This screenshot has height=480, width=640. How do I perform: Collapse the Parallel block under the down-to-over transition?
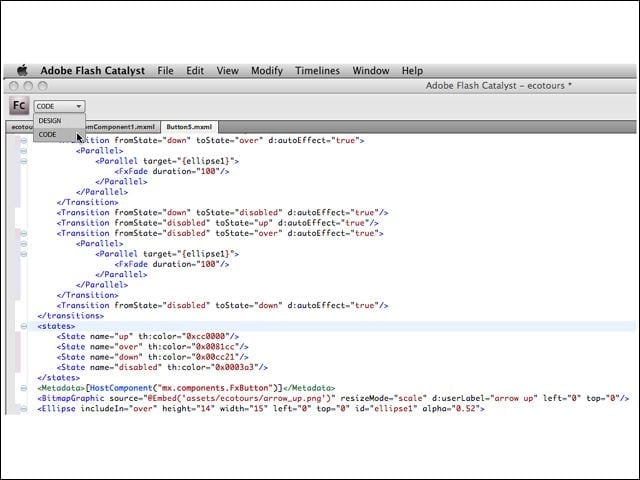(24, 151)
